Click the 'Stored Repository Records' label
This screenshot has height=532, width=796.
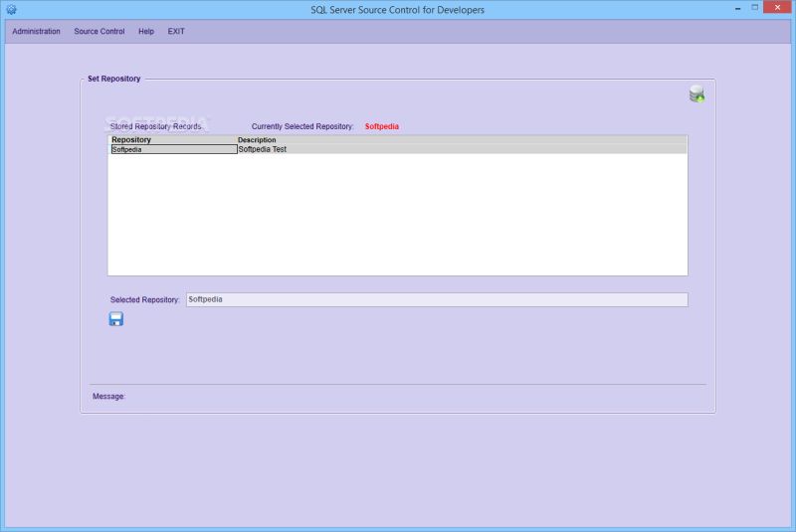(155, 126)
